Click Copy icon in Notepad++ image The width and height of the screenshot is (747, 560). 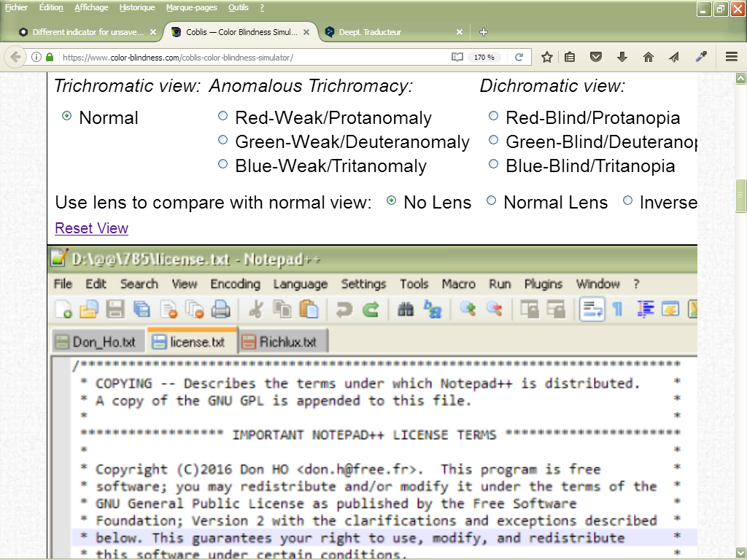point(282,309)
